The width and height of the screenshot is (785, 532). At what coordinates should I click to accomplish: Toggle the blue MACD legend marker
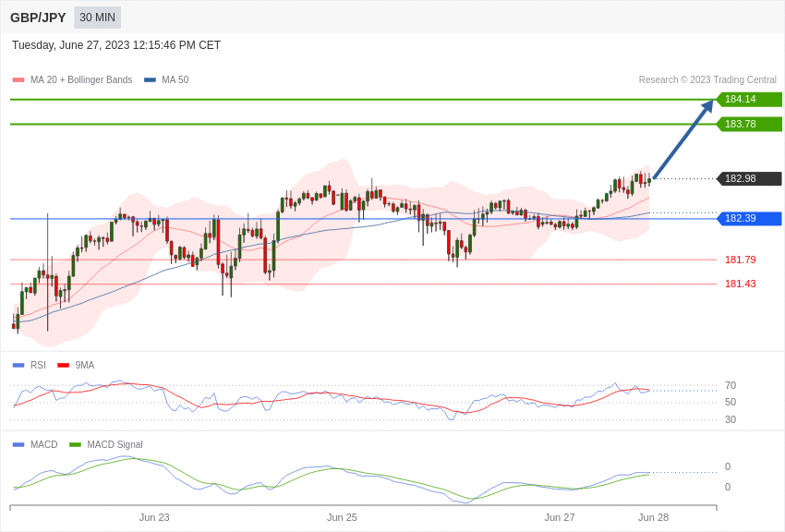pyautogui.click(x=18, y=445)
